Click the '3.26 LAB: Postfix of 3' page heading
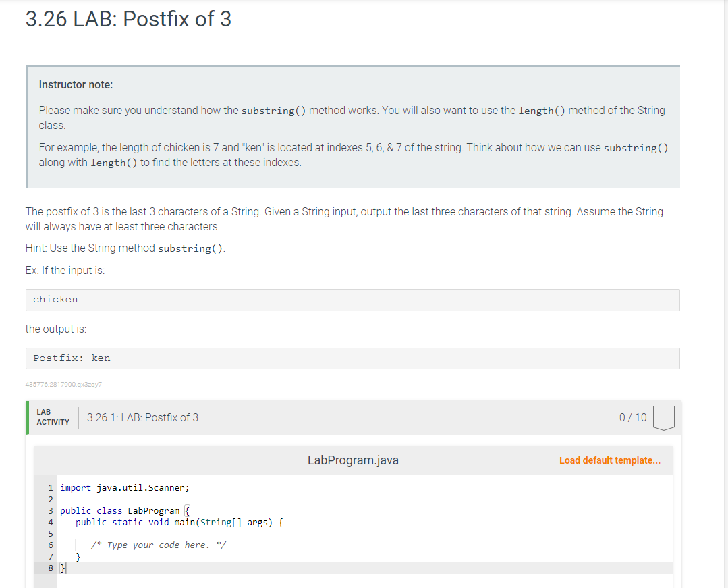This screenshot has width=728, height=588. click(128, 19)
